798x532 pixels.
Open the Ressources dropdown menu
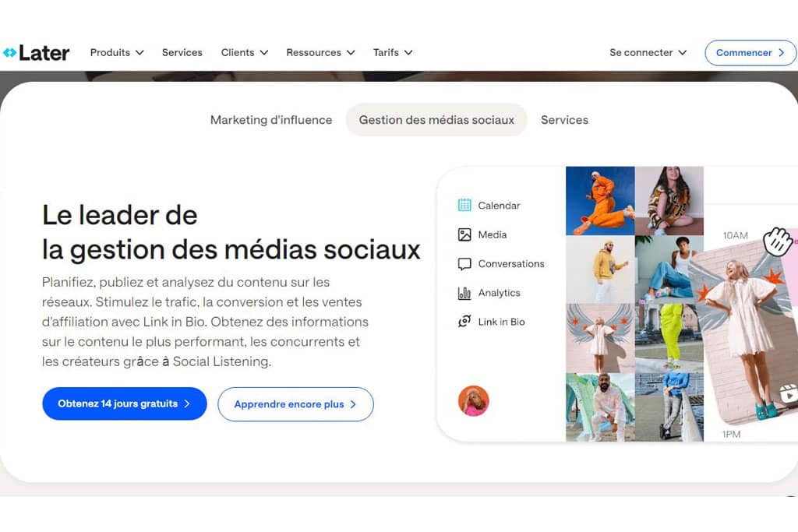click(320, 53)
